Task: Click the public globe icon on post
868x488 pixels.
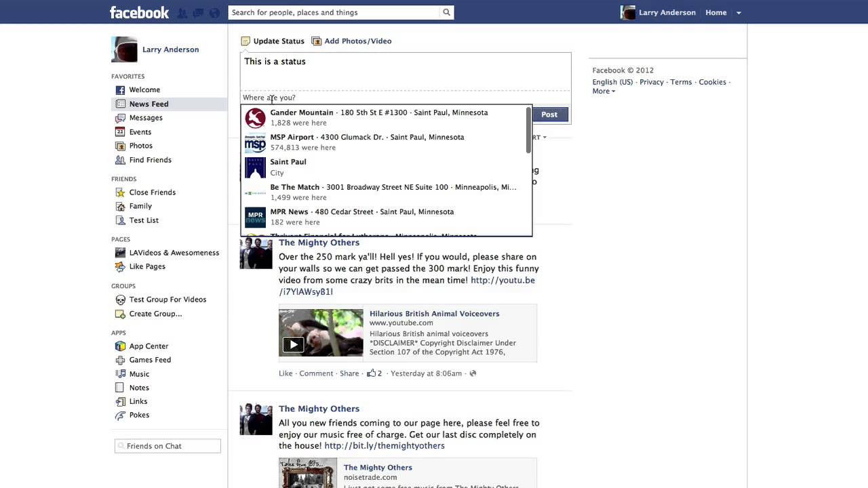Action: (473, 373)
